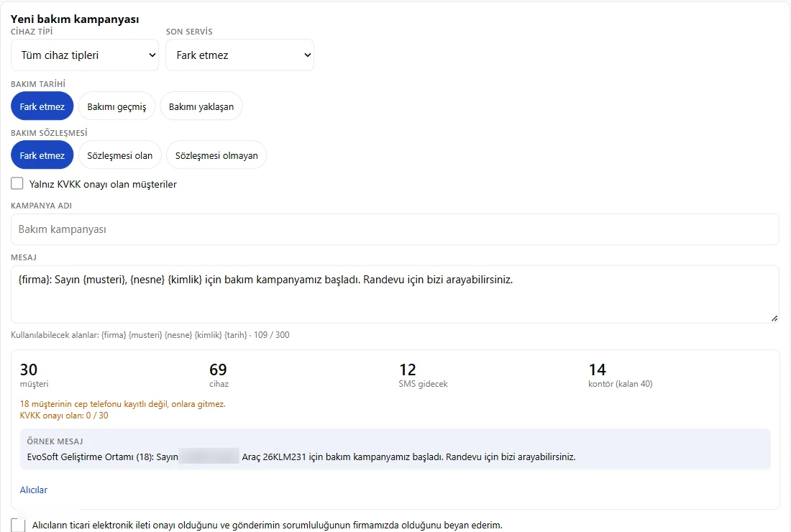The width and height of the screenshot is (791, 532).
Task: Click the Kampanya Adı input field
Action: tap(395, 229)
